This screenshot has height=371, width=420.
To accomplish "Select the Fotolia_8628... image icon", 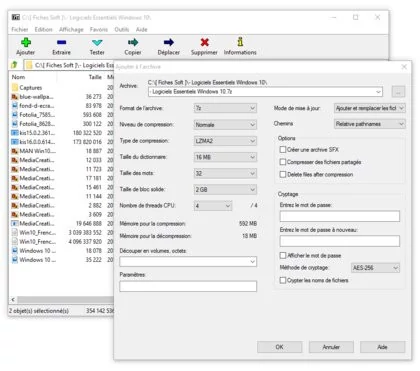I will [x=15, y=124].
